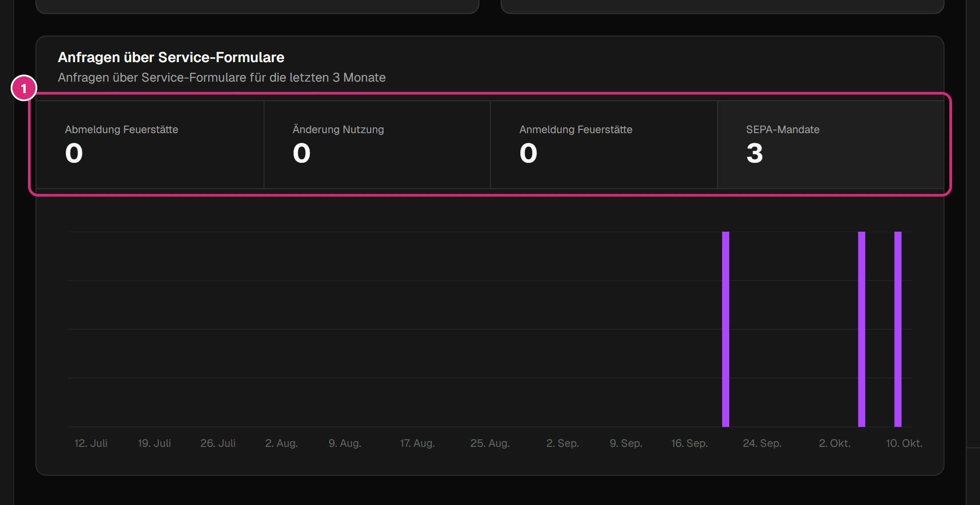Click the 10. Okt. axis label
The height and width of the screenshot is (505, 980).
pos(904,443)
